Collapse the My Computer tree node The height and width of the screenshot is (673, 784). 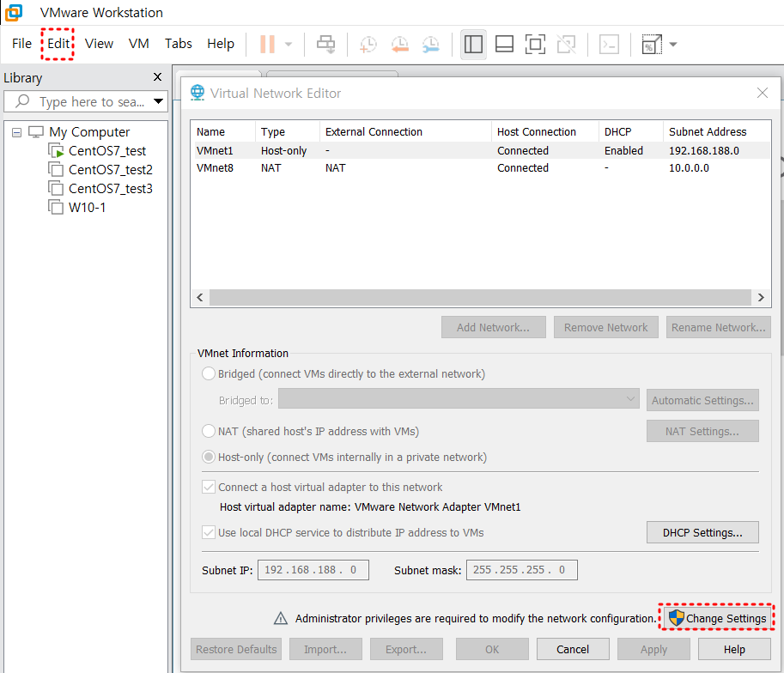pos(16,132)
